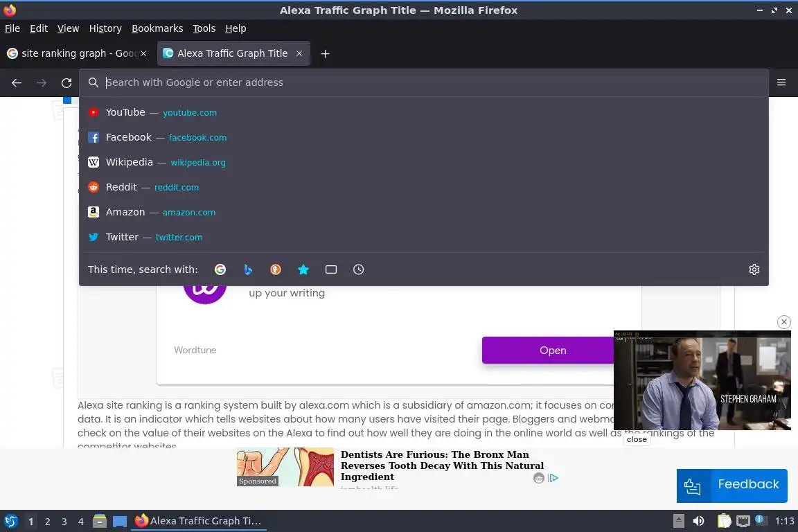The image size is (798, 532).
Task: Open the Help menu
Action: tap(236, 28)
